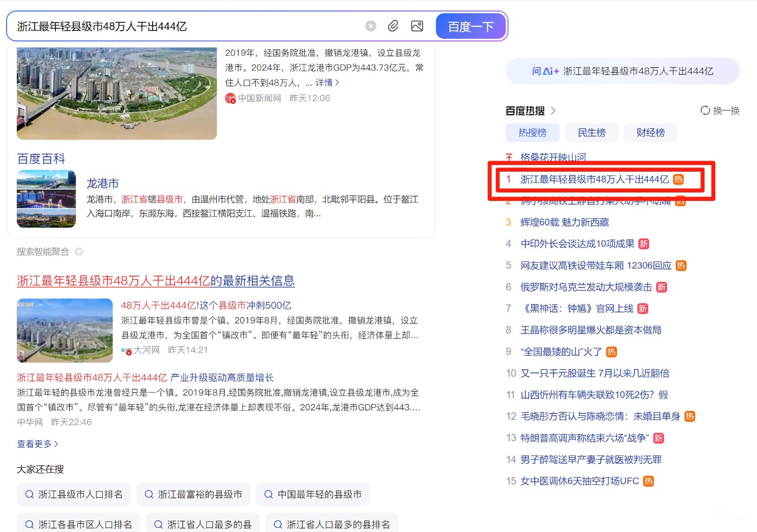This screenshot has width=757, height=532.
Task: Click magnifier icon in 浙江最富裕的县级市 chip
Action: click(149, 494)
